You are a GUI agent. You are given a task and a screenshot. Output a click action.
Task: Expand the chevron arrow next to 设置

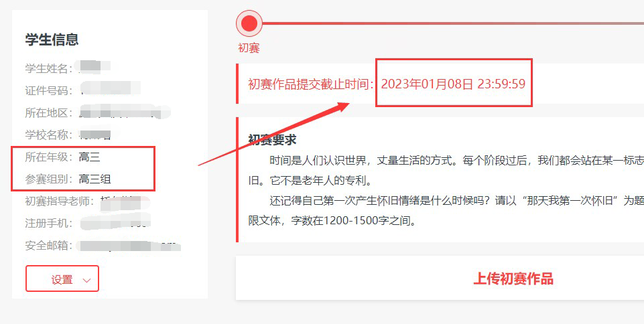pos(86,280)
